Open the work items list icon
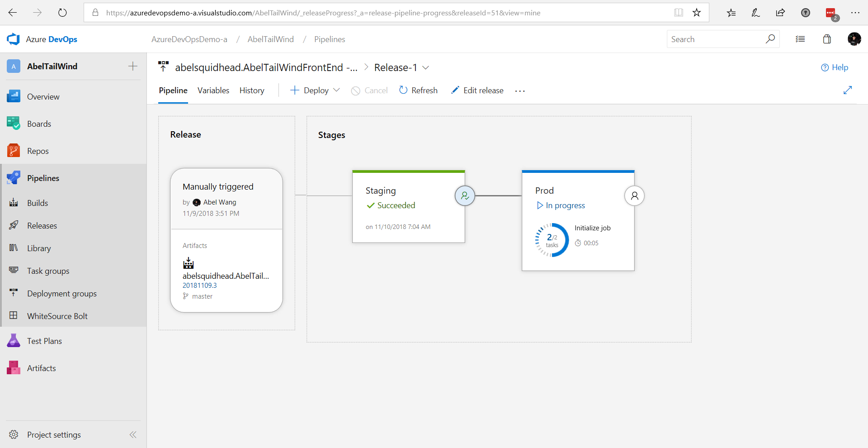Image resolution: width=868 pixels, height=448 pixels. pyautogui.click(x=800, y=39)
